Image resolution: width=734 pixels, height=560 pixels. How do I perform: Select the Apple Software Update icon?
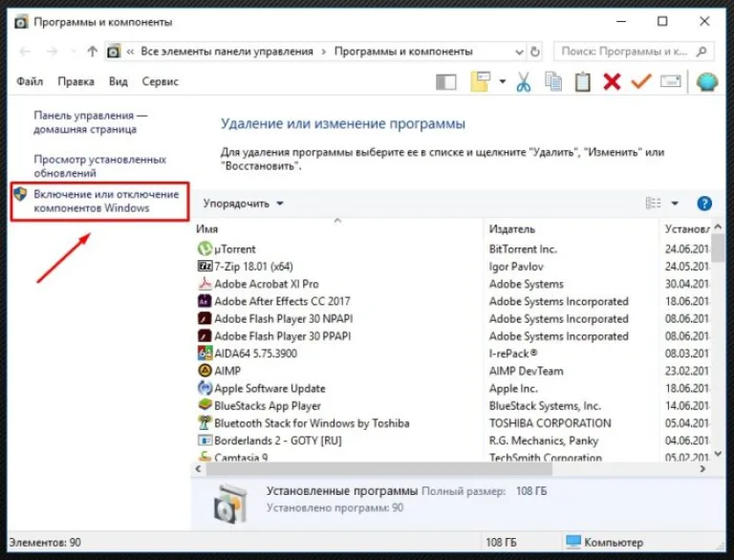click(x=205, y=388)
